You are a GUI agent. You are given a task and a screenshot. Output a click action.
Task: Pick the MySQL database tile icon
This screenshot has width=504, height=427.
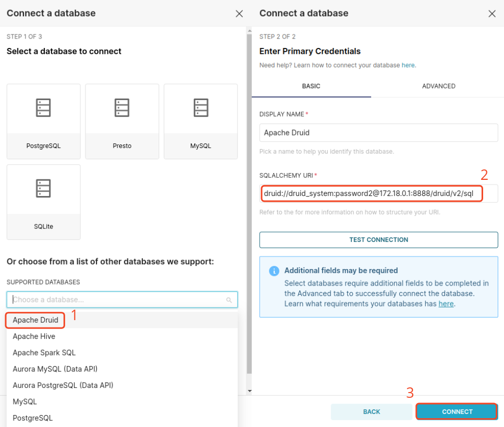point(201,108)
